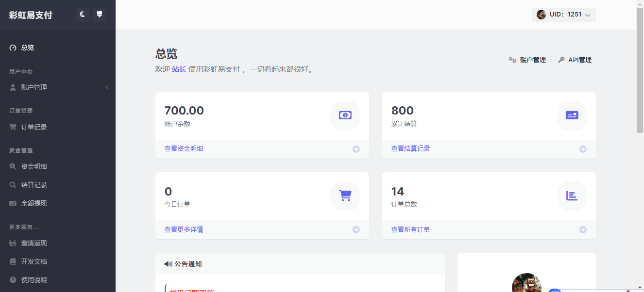Toggle dark mode moon icon
Viewport: 644px width, 292px height.
click(x=83, y=15)
